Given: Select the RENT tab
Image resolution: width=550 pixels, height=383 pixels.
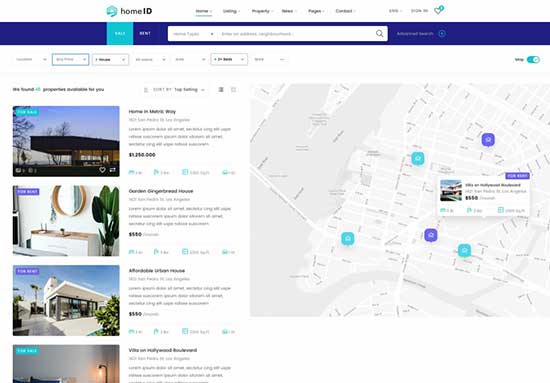Looking at the screenshot, I should tap(145, 34).
